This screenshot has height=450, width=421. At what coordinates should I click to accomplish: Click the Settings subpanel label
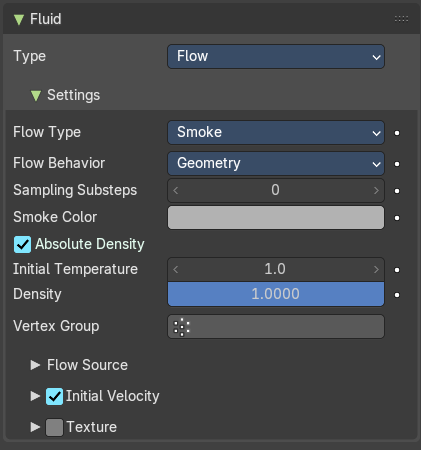pyautogui.click(x=73, y=95)
